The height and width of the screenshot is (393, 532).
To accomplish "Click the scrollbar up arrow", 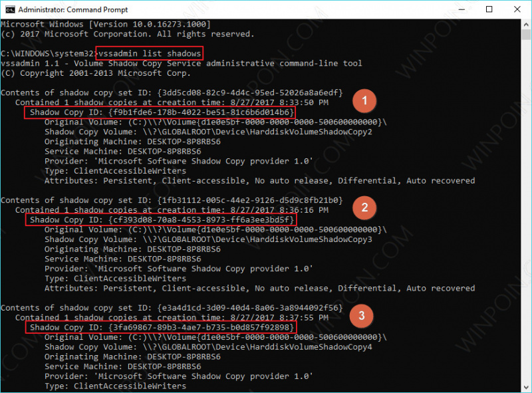I will point(525,25).
